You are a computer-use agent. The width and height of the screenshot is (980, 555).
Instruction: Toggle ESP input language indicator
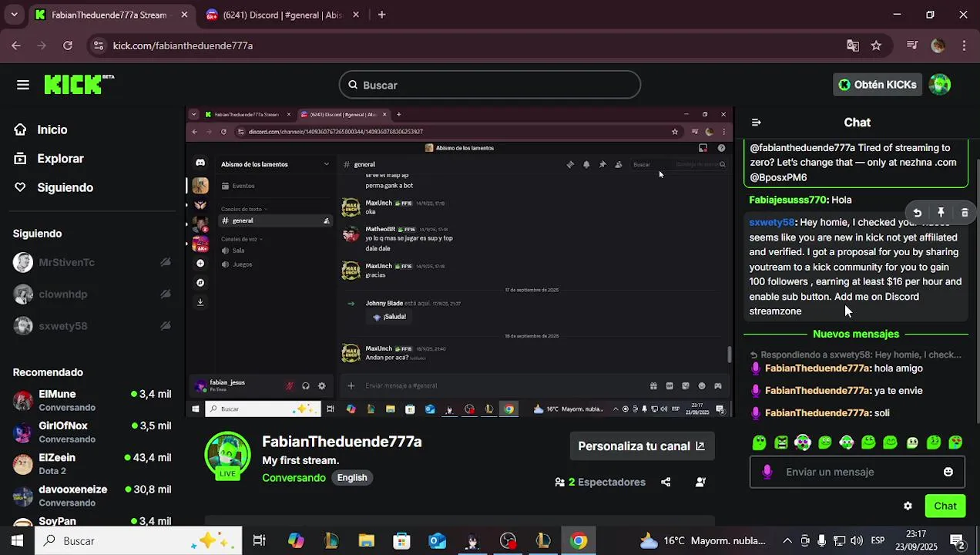coord(878,541)
